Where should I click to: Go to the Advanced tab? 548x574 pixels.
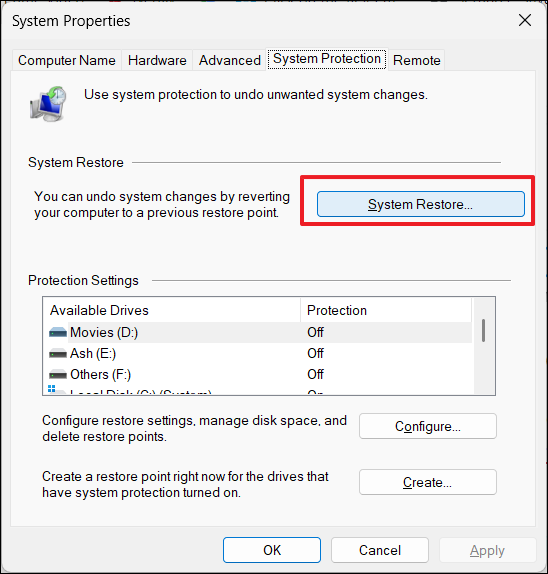point(230,60)
